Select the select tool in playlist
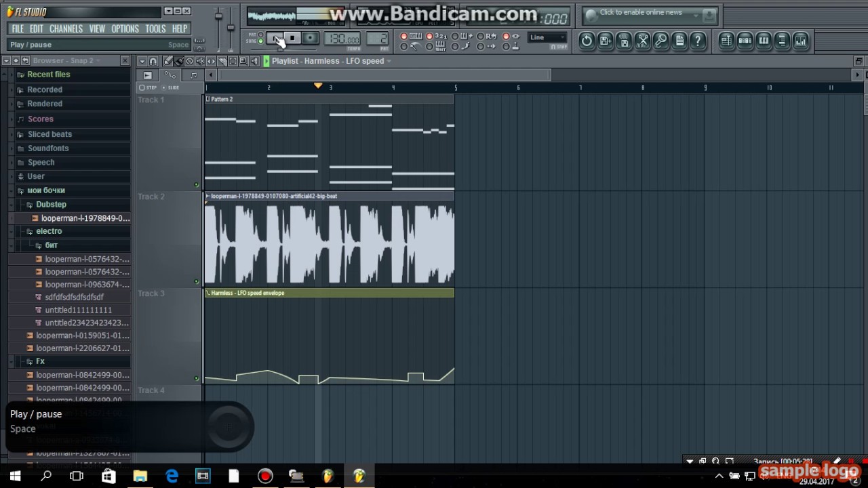The width and height of the screenshot is (868, 488). coord(233,61)
